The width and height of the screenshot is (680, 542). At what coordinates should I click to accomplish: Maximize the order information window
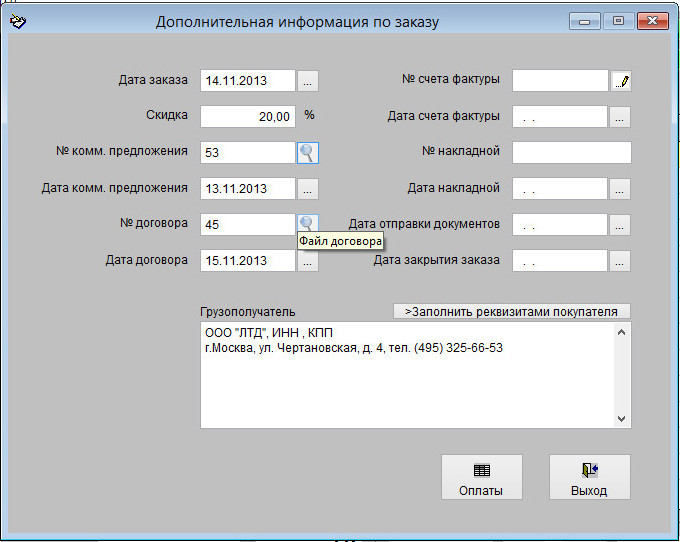pyautogui.click(x=618, y=21)
